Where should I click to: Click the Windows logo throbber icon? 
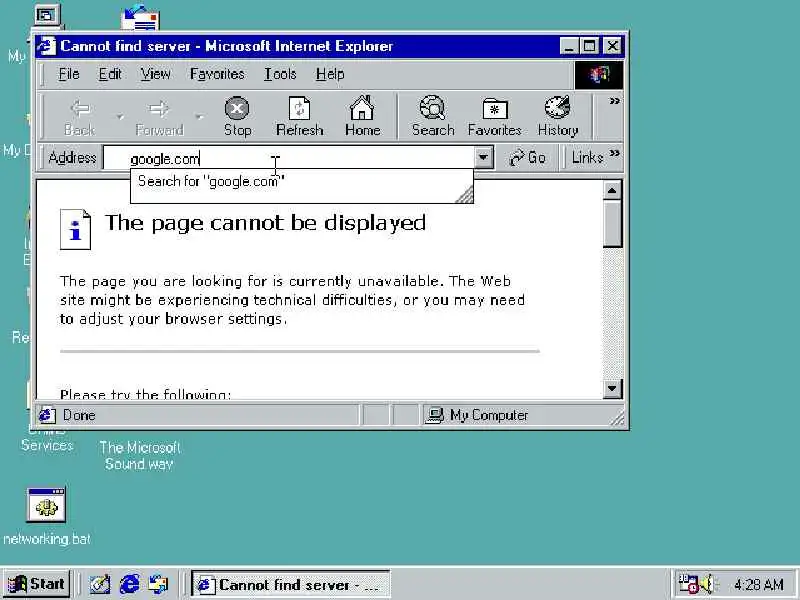[x=599, y=75]
